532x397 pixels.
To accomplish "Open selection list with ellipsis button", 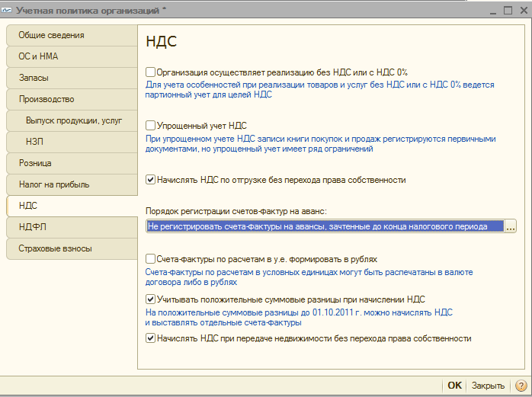I will coord(511,226).
